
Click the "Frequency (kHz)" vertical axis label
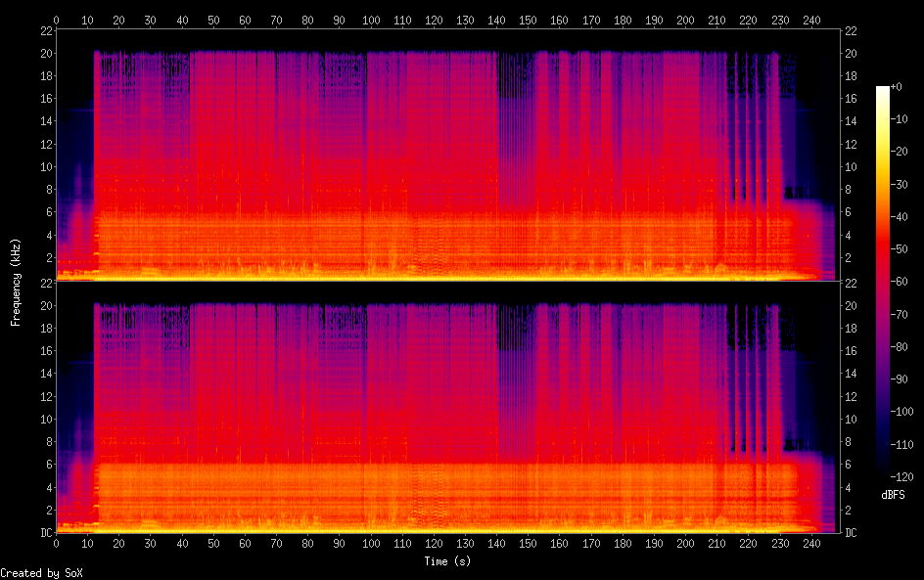pos(16,281)
